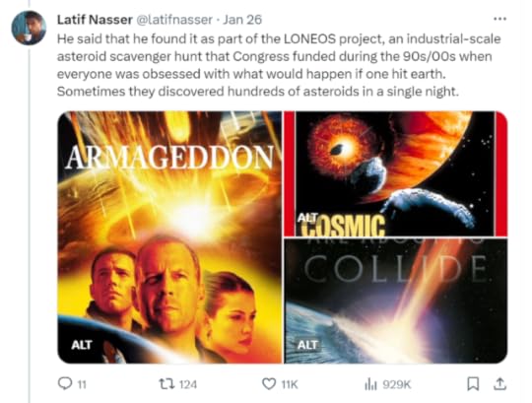Open the Armageddon poster image

(169, 237)
